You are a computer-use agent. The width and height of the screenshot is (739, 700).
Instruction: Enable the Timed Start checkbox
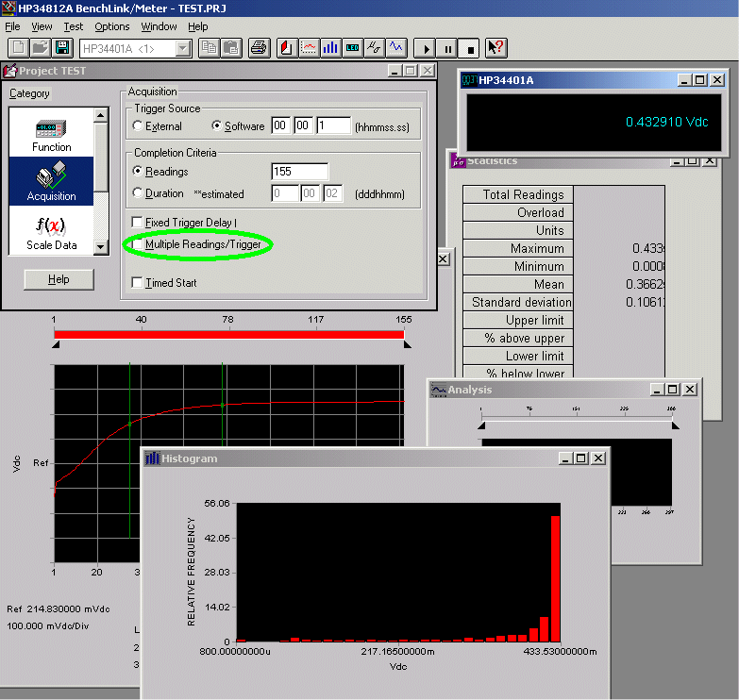pos(137,282)
